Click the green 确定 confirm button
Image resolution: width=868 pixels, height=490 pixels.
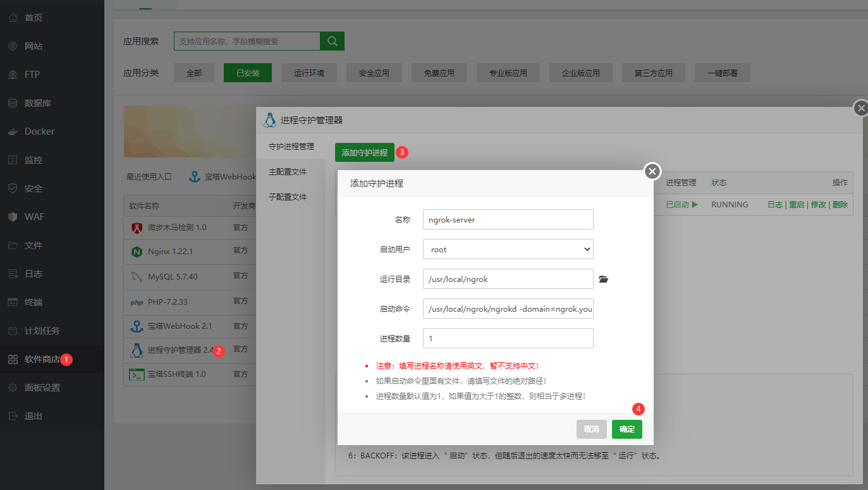tap(627, 429)
